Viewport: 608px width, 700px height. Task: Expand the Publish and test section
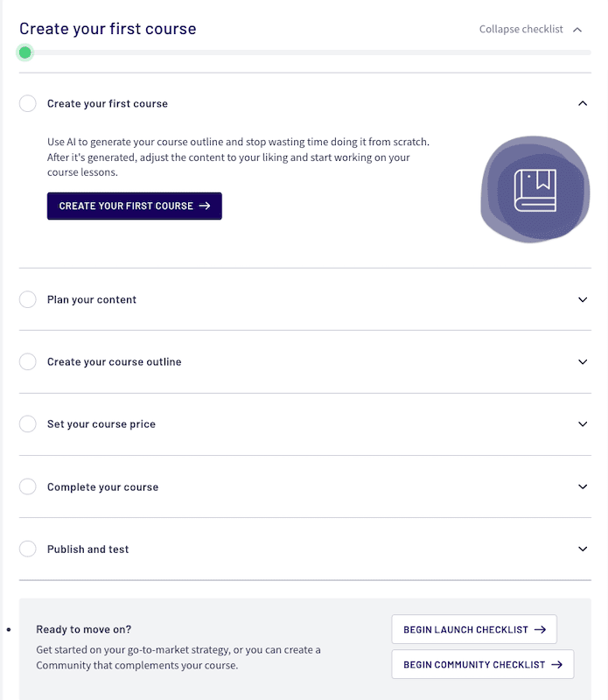tap(583, 549)
